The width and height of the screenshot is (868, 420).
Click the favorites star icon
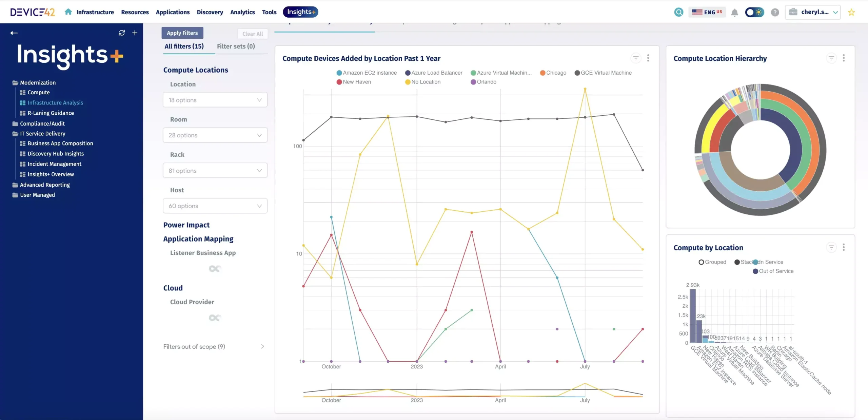[x=851, y=12]
